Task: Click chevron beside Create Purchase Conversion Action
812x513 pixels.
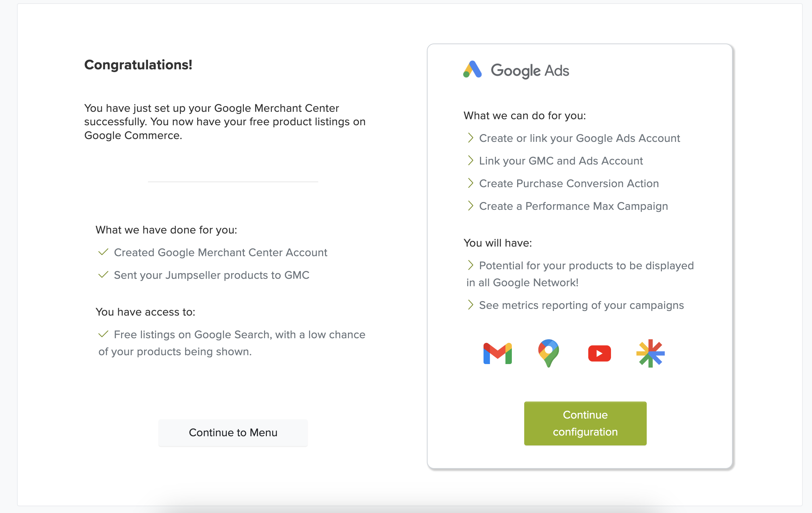Action: point(470,183)
